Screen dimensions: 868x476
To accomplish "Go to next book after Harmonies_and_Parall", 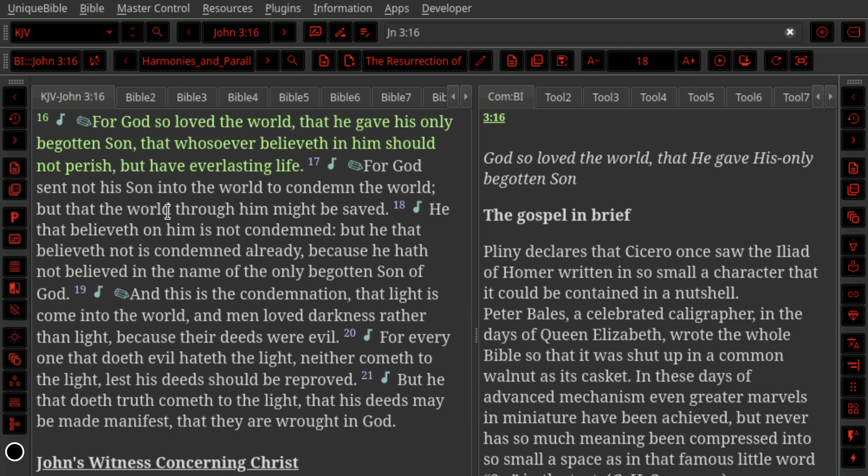I will [268, 61].
